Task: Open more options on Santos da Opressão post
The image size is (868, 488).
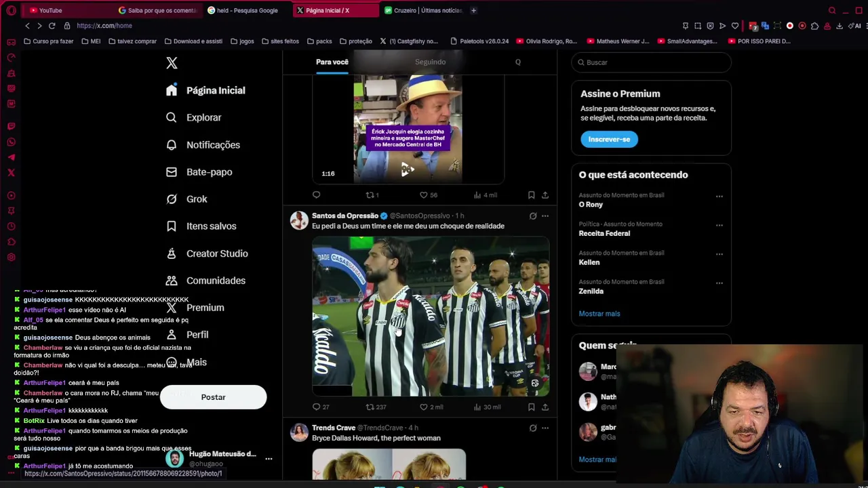Action: pos(545,216)
